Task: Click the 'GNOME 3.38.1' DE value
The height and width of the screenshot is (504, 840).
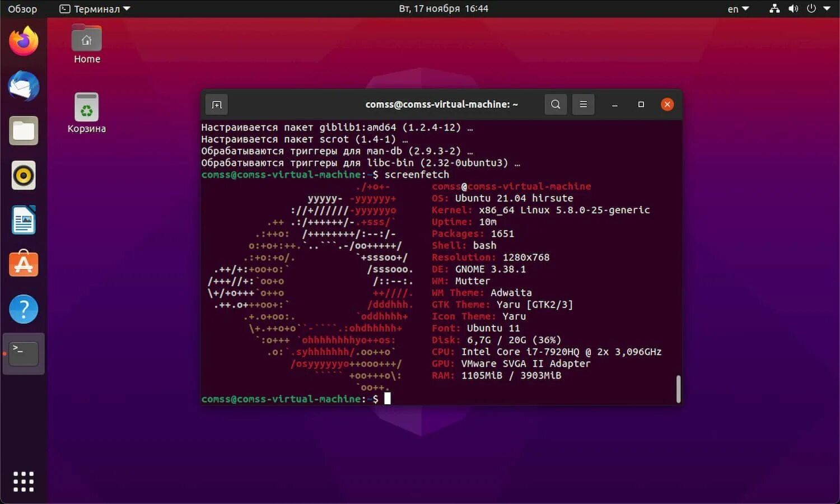Action: tap(491, 269)
